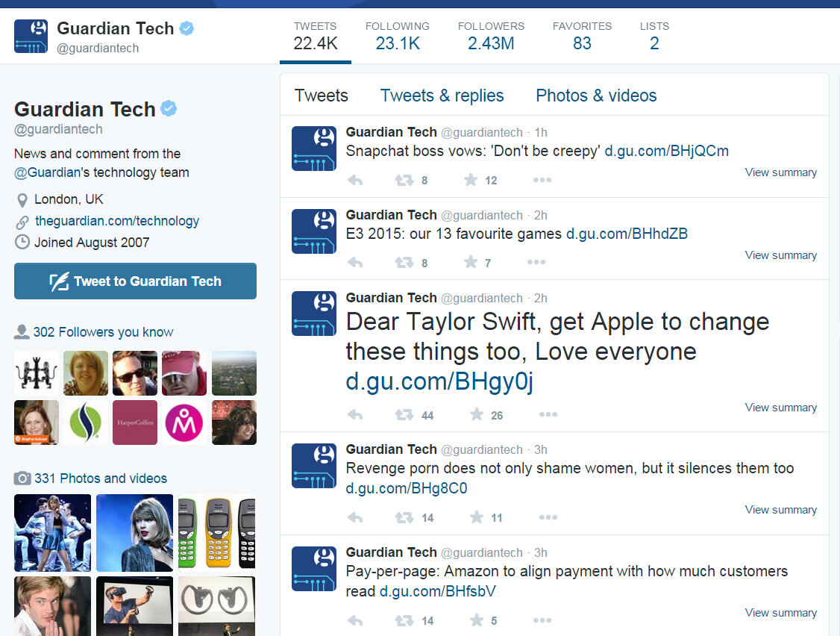The image size is (840, 636).
Task: Open the Favorites 83 stat
Action: (x=582, y=37)
